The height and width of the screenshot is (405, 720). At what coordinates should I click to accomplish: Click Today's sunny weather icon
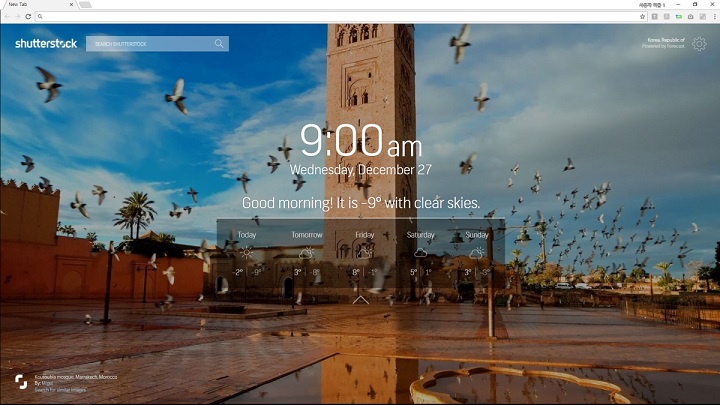246,253
